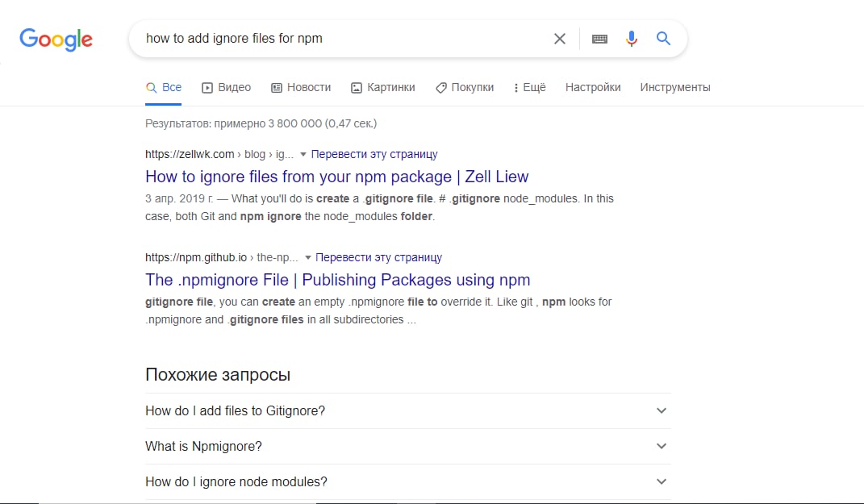Click 'Перевести эту страницу' for npm.github.io result
This screenshot has width=864, height=504.
click(378, 257)
